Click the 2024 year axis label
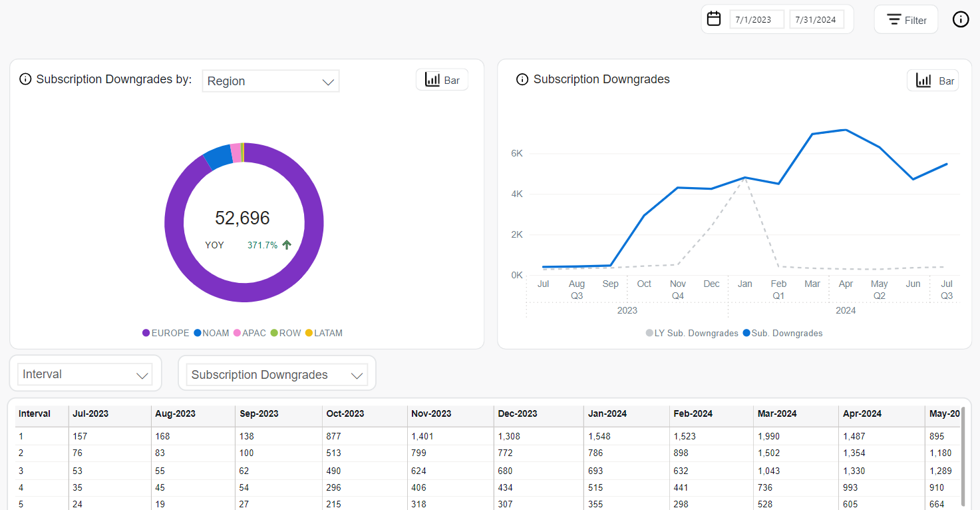The width and height of the screenshot is (980, 510). (846, 310)
